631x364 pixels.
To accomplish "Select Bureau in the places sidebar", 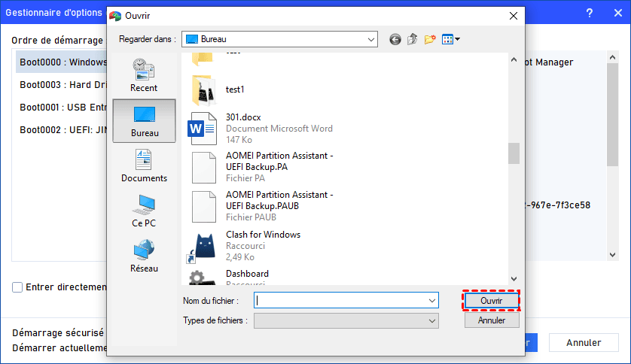I will [x=144, y=121].
